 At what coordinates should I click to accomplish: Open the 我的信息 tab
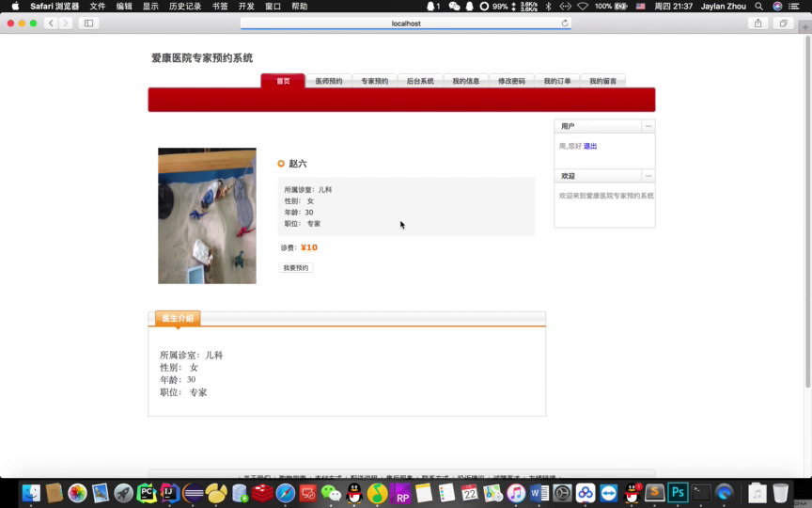[x=465, y=81]
